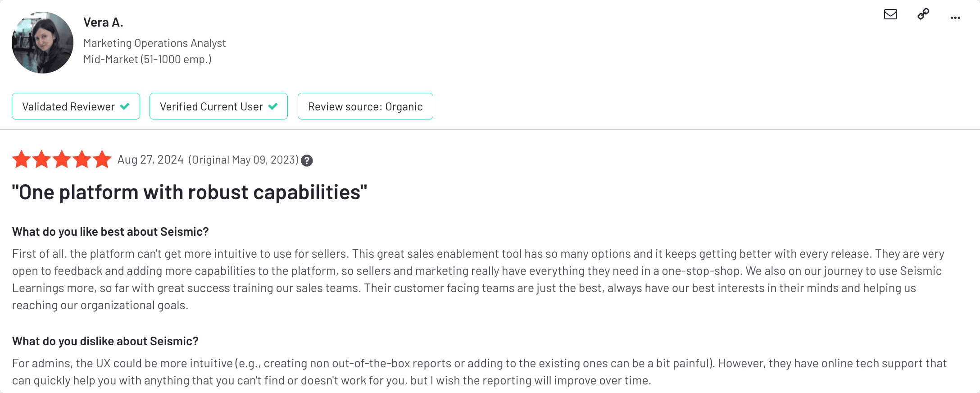The image size is (980, 393).
Task: Click the Aug 27, 2024 review date
Action: tap(150, 160)
